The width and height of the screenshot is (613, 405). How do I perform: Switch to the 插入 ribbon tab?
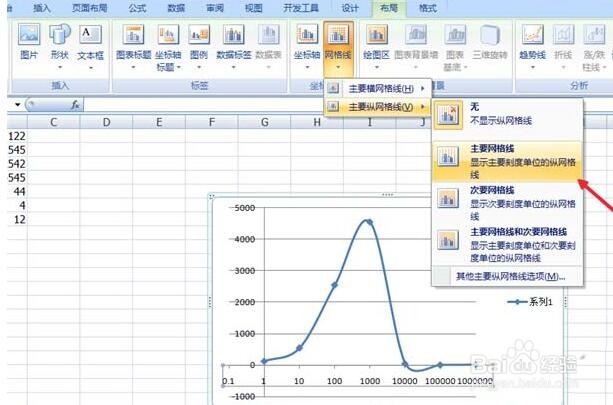42,8
